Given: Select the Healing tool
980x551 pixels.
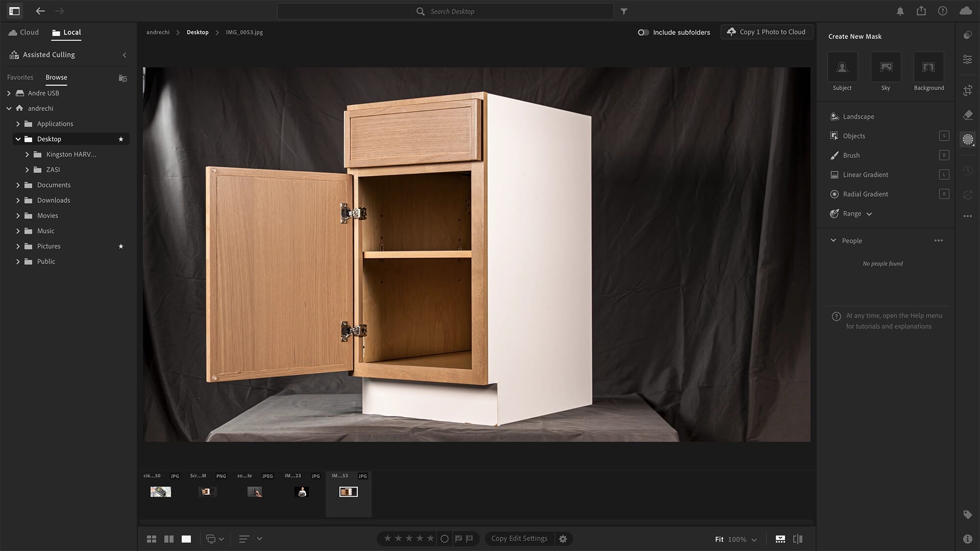Looking at the screenshot, I should click(968, 115).
